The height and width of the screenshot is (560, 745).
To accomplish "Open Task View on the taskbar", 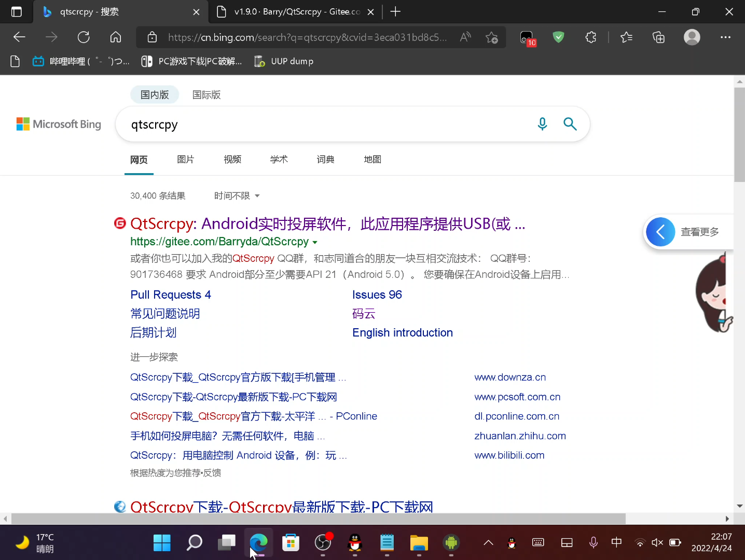I will click(x=226, y=543).
